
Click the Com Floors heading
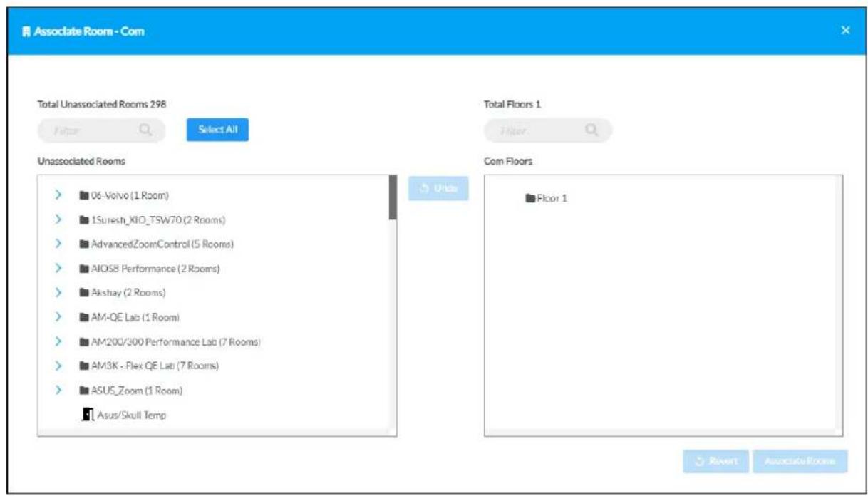(508, 161)
